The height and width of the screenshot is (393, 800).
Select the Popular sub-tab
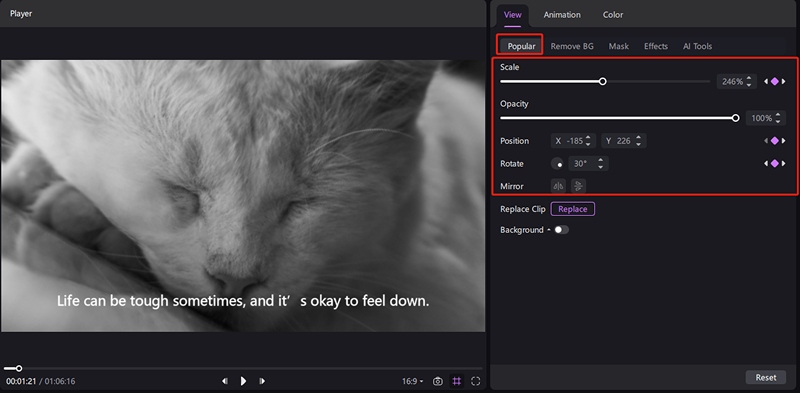(521, 46)
